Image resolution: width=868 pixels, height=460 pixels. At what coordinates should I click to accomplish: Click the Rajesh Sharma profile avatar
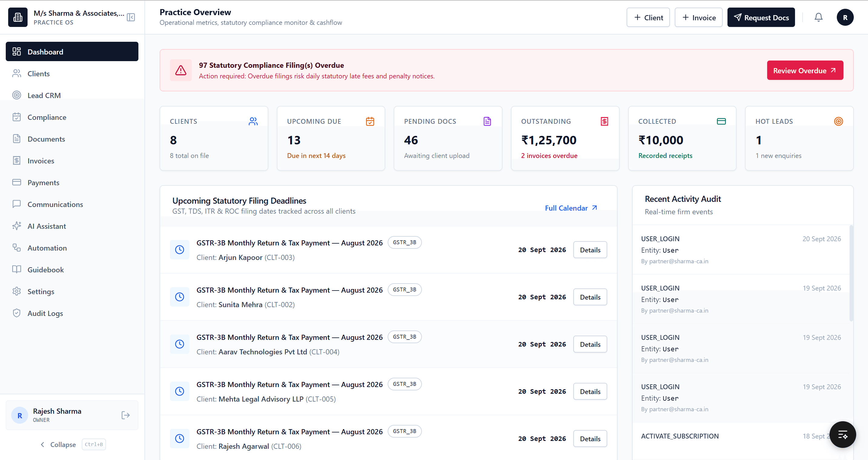(x=20, y=415)
